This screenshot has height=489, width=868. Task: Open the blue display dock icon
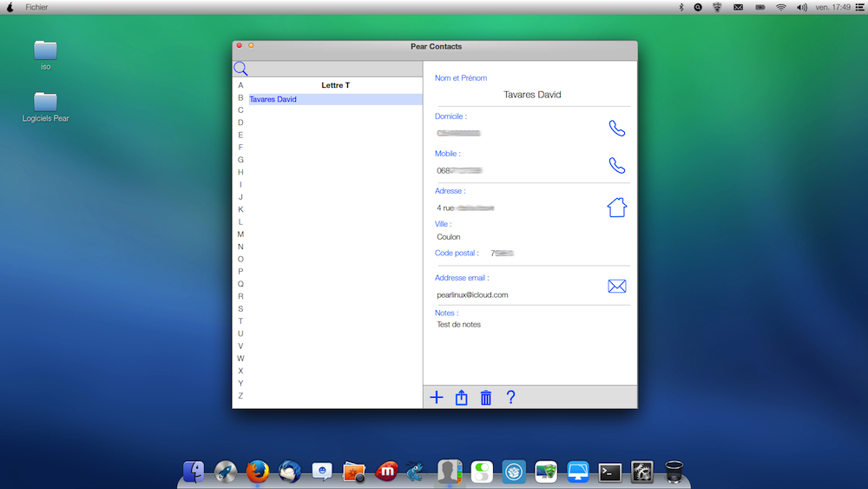coord(578,472)
